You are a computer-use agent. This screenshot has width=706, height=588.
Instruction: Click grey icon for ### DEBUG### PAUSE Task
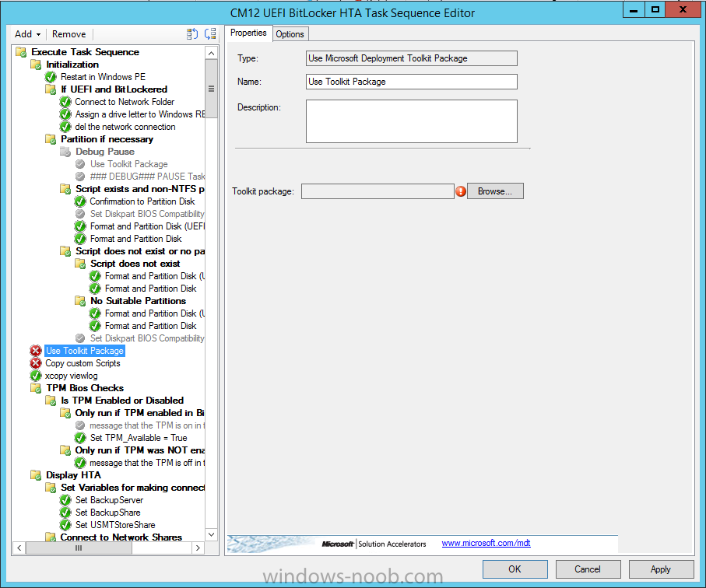click(x=80, y=177)
